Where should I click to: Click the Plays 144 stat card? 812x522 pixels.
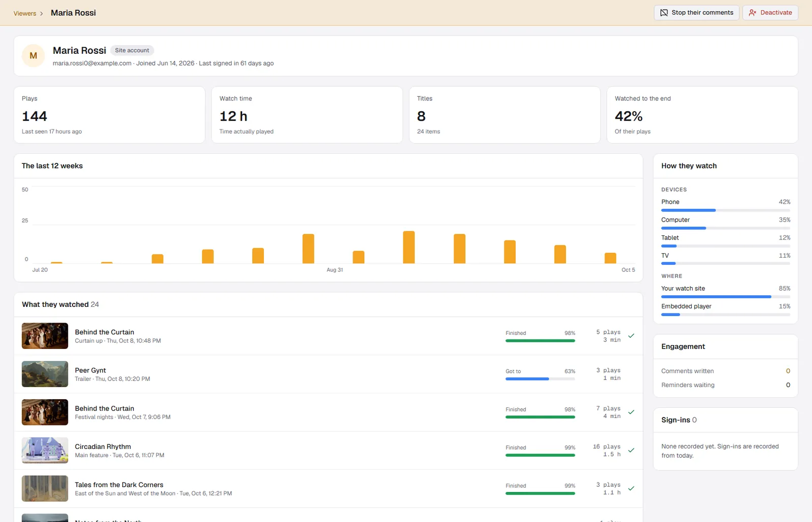coord(109,115)
